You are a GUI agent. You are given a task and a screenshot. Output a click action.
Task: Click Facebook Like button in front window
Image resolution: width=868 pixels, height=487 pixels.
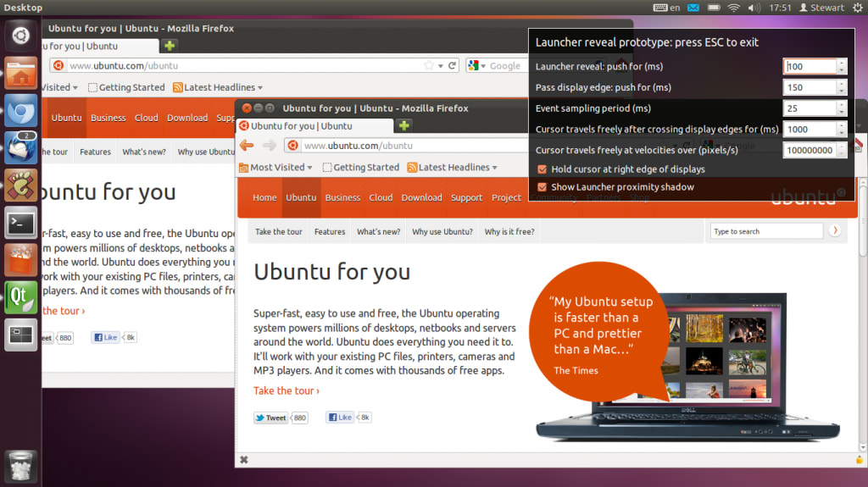click(x=340, y=418)
